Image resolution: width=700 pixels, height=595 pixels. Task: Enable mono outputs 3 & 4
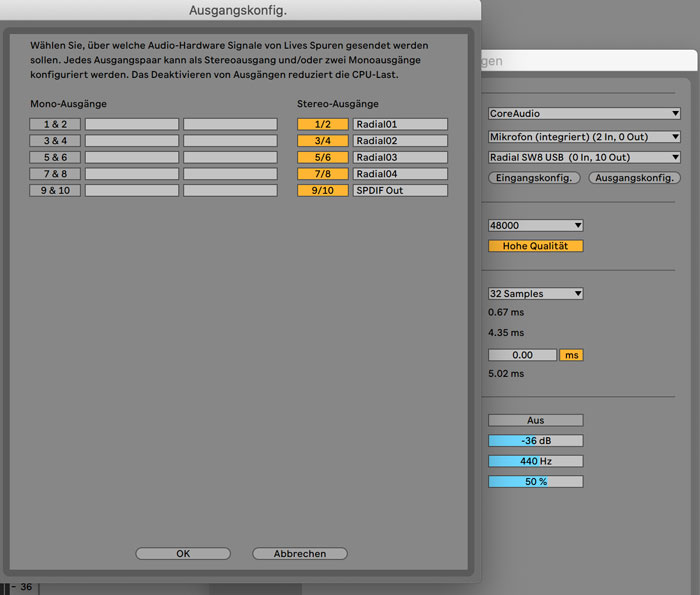(55, 141)
